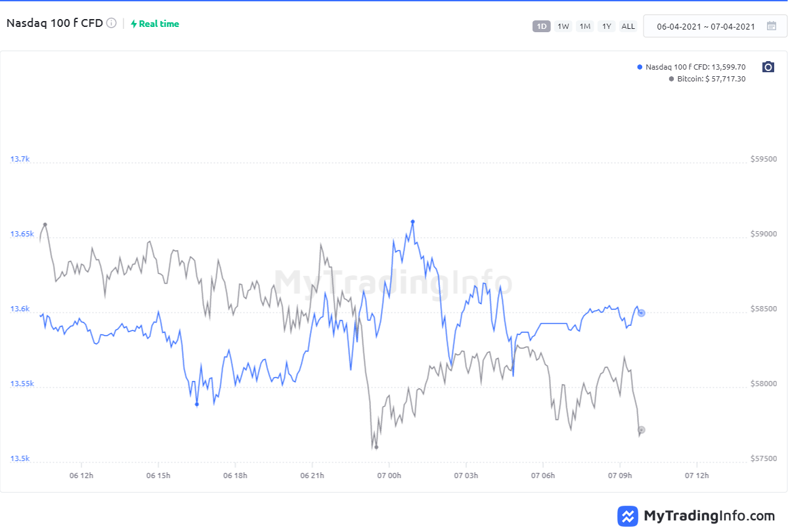Click the 07 03h time axis label
The image size is (788, 532).
coord(466,475)
